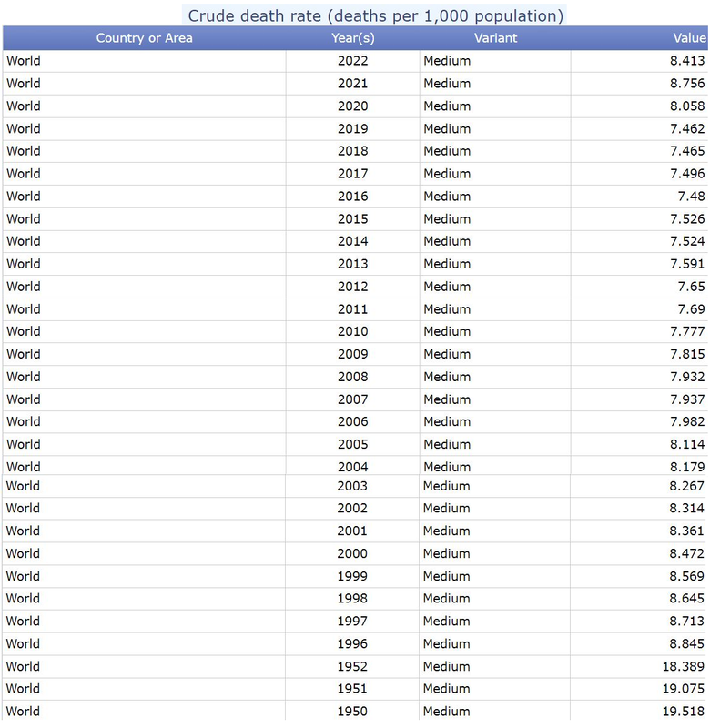Select year cell 2020
Viewport: 710px width, 728px height.
pos(353,106)
